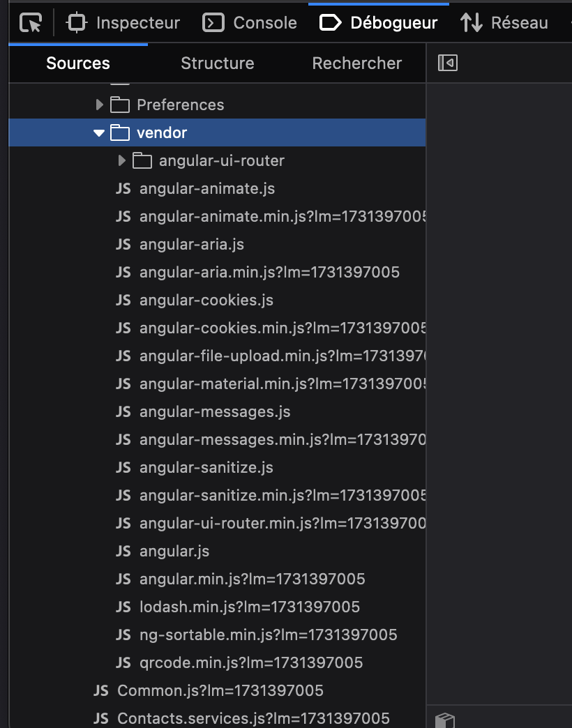
Task: Activate the element picker icon
Action: click(30, 23)
